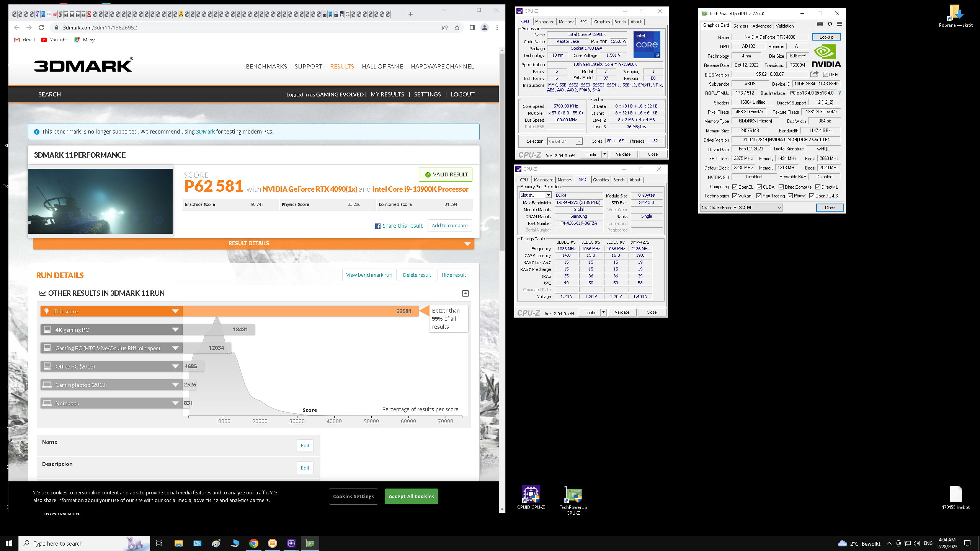Viewport: 980px width, 551px height.
Task: Open the GPU selection dropdown in GPU-Z
Action: (741, 208)
